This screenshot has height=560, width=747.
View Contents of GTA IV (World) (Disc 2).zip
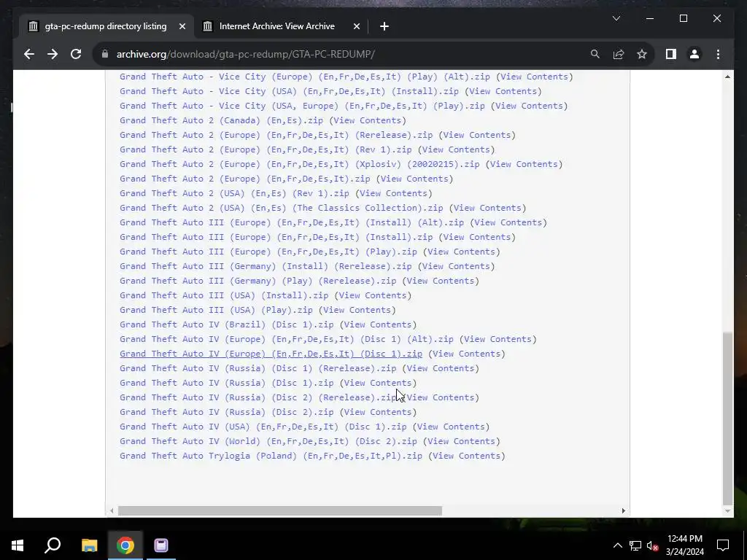[x=461, y=441]
